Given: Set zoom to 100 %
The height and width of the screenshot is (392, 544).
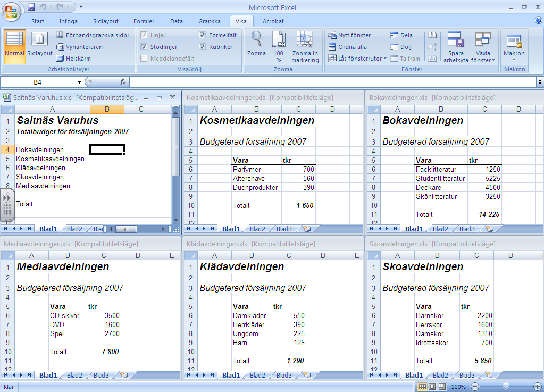Looking at the screenshot, I should (279, 47).
